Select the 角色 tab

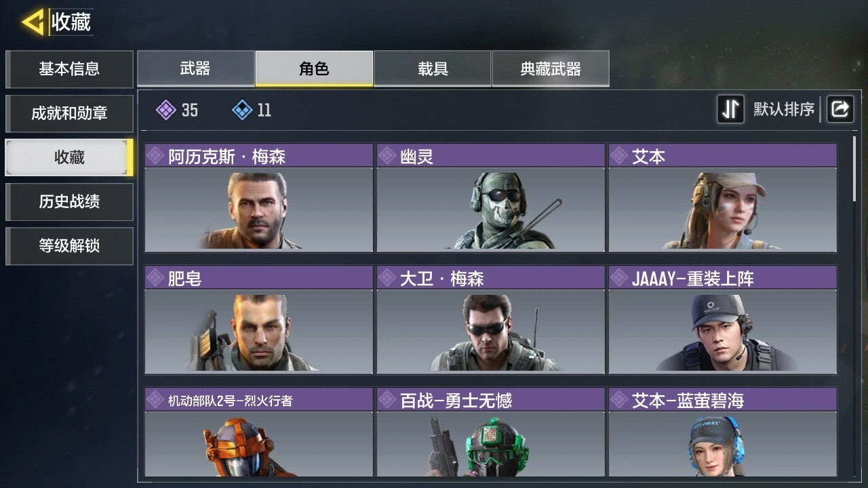coord(314,68)
